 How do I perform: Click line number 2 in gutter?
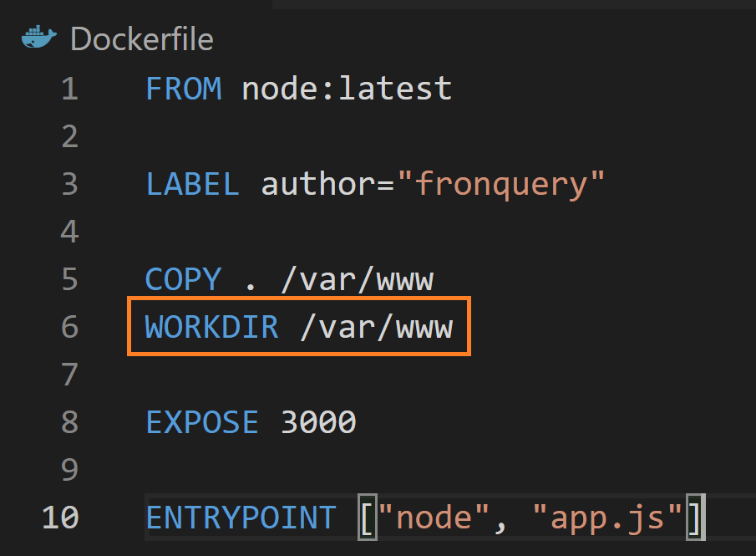[x=70, y=136]
